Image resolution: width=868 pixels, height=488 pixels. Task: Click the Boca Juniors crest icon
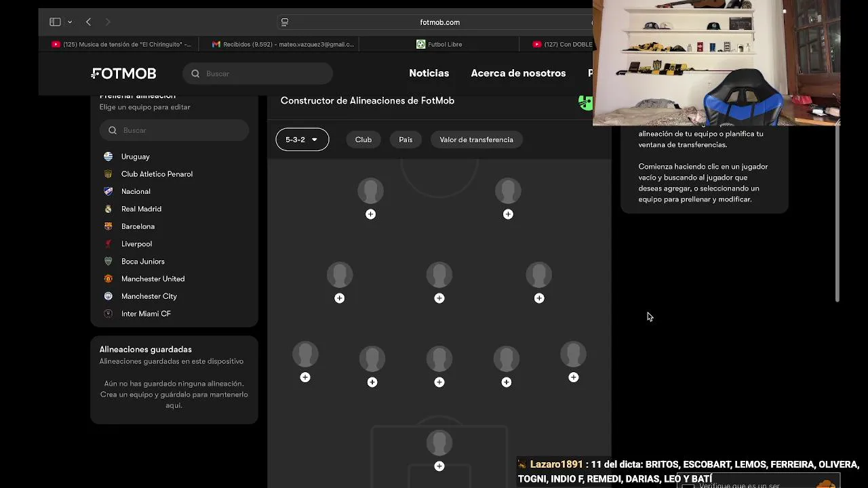pos(108,261)
